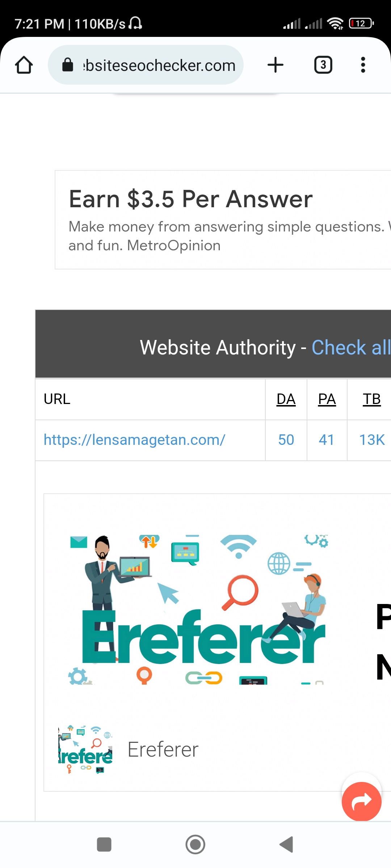Tap the Android back triangle button

pyautogui.click(x=286, y=845)
